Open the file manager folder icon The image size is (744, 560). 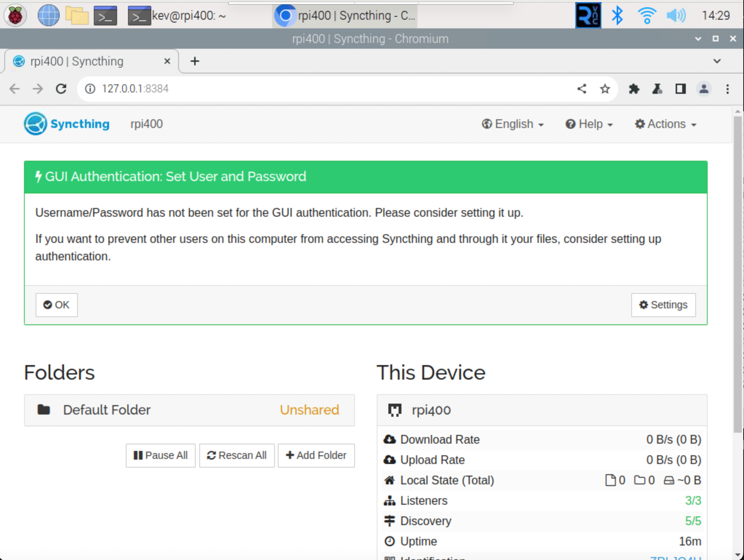(x=77, y=16)
